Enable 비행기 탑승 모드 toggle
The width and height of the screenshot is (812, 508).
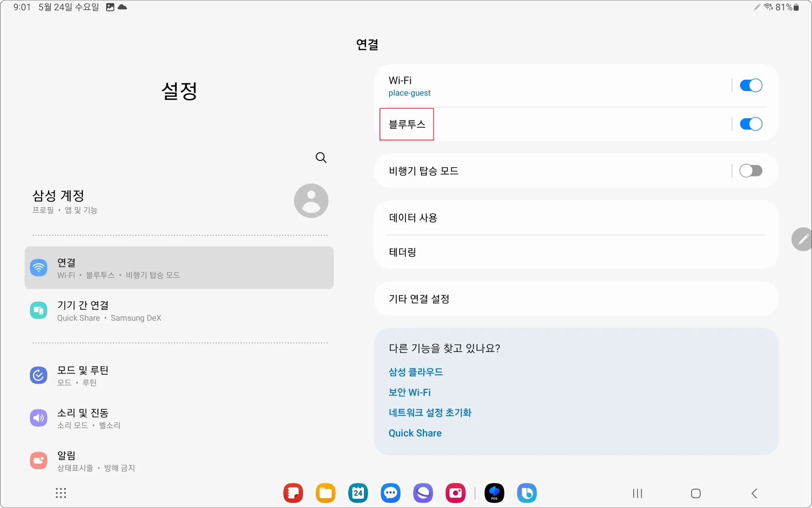[x=751, y=171]
